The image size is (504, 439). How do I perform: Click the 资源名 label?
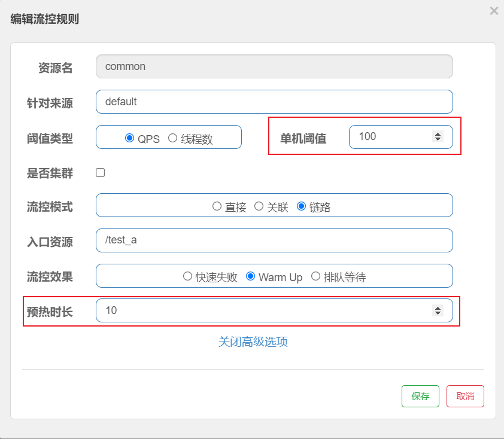click(56, 68)
